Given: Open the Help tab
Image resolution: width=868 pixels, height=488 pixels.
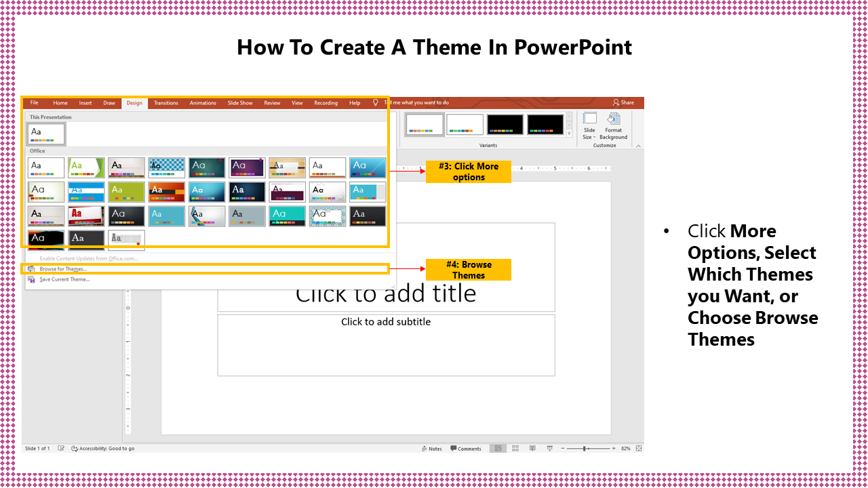Looking at the screenshot, I should (x=355, y=103).
